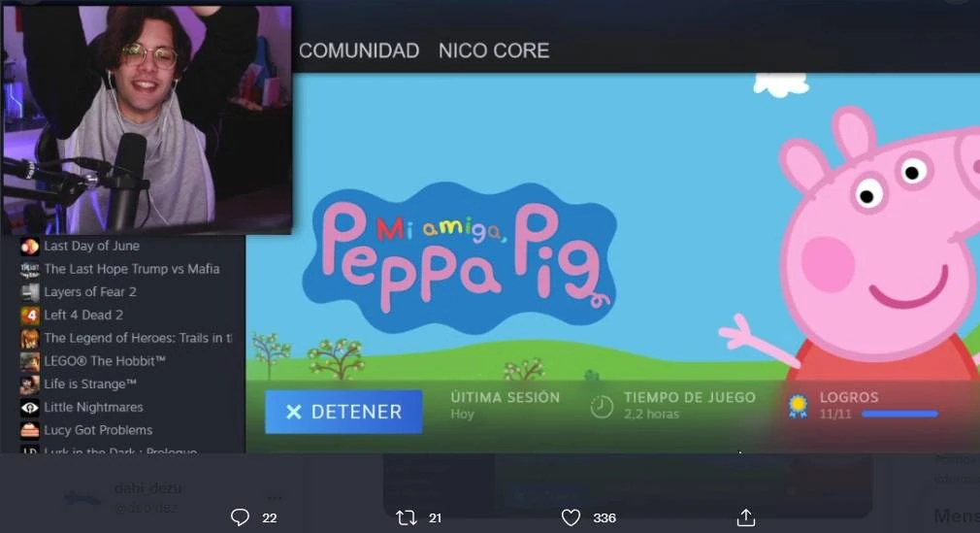Click LEGO The Hobbit game icon

click(x=29, y=361)
